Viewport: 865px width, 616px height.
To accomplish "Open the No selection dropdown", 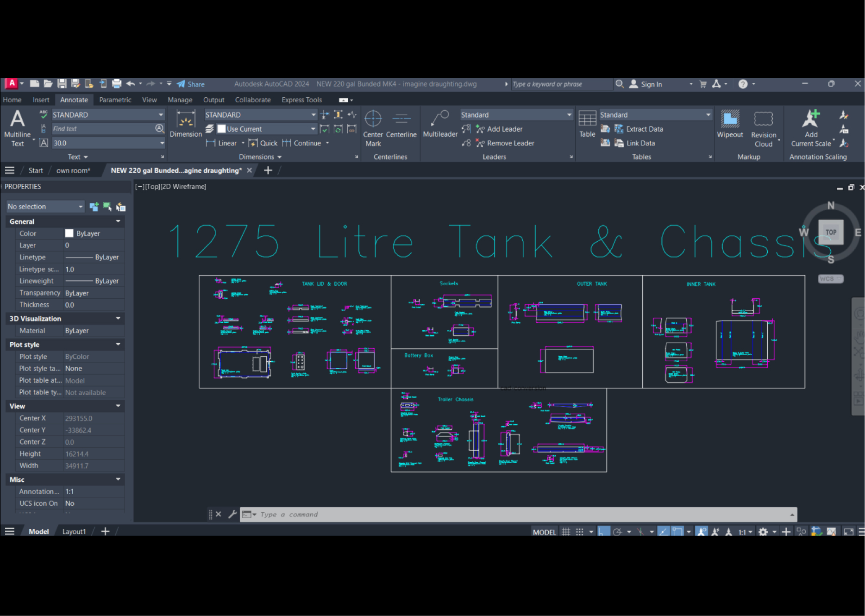I will click(45, 207).
